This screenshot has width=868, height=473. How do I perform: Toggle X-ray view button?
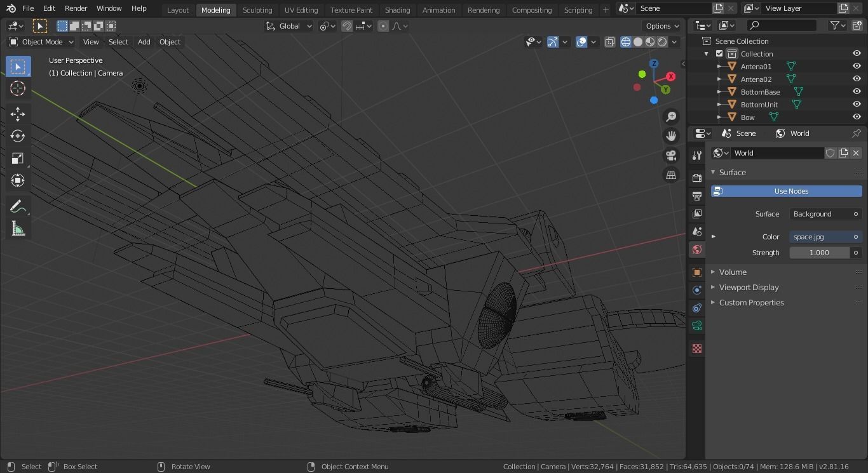609,42
